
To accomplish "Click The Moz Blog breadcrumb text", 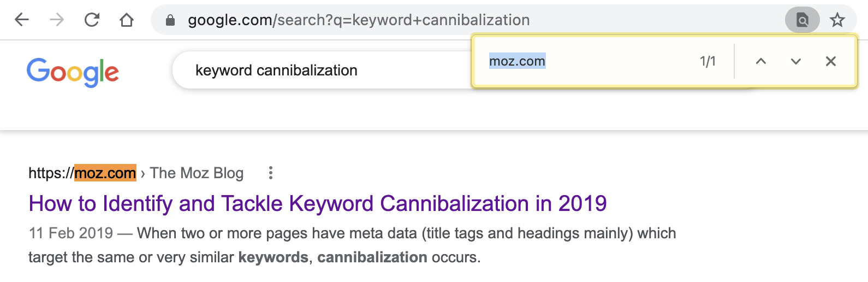I will tap(197, 173).
